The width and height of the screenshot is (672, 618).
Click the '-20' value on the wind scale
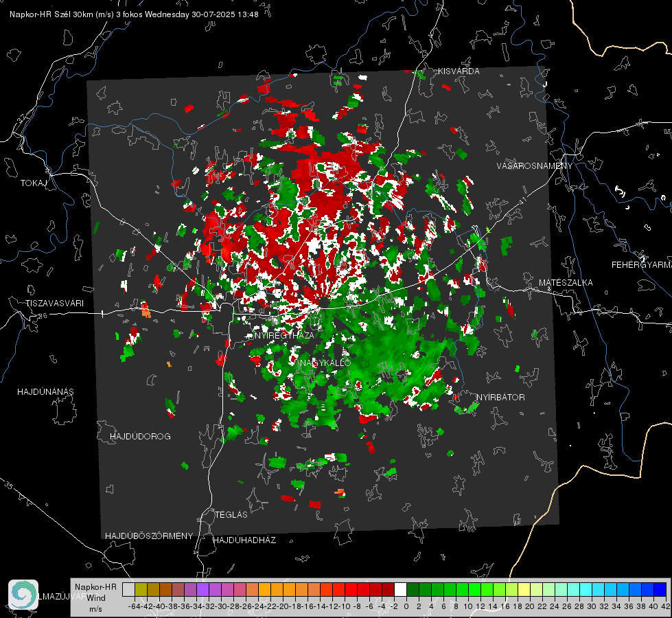[x=283, y=606]
